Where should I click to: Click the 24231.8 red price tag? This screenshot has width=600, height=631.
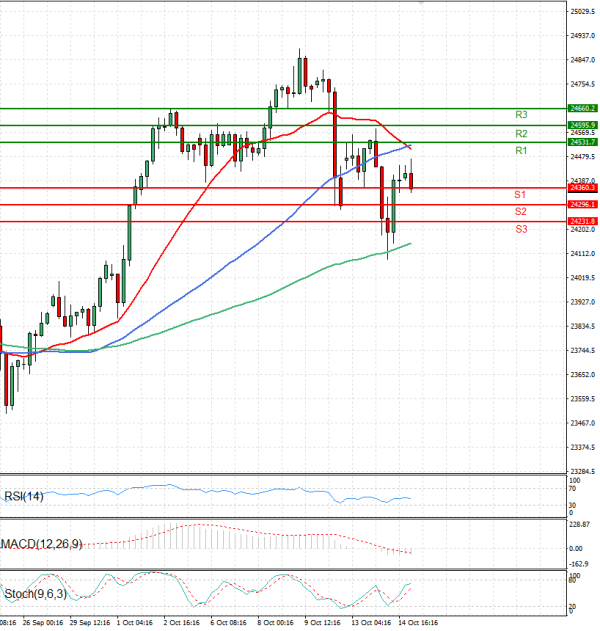[581, 221]
